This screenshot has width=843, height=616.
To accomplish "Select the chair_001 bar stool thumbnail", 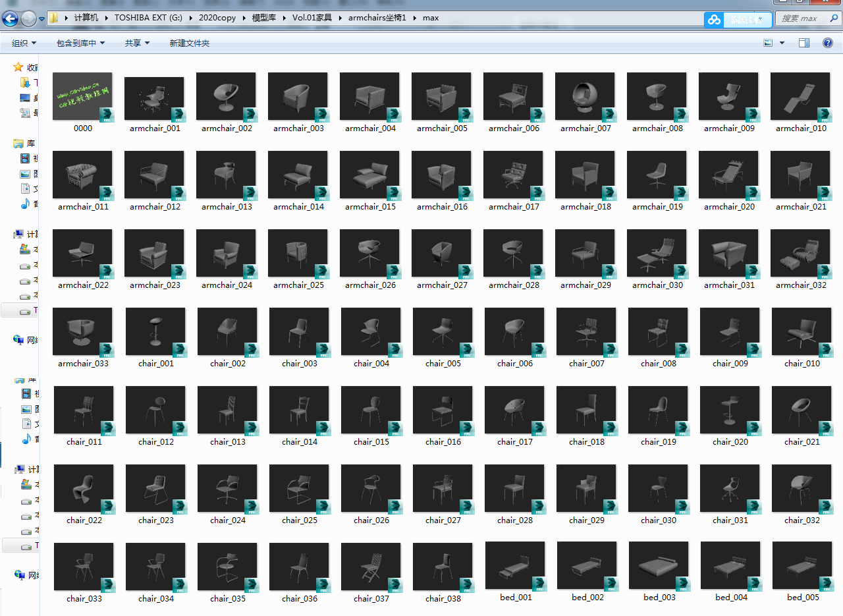I will coord(155,332).
